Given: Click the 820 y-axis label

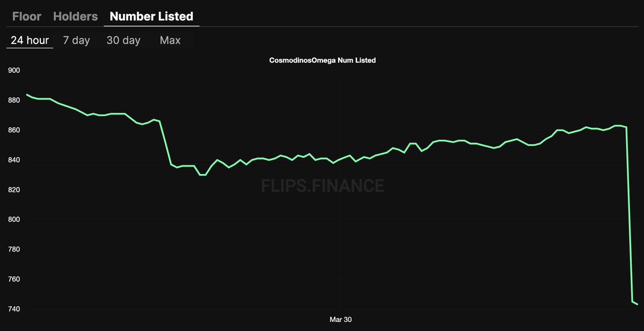Looking at the screenshot, I should [x=14, y=190].
